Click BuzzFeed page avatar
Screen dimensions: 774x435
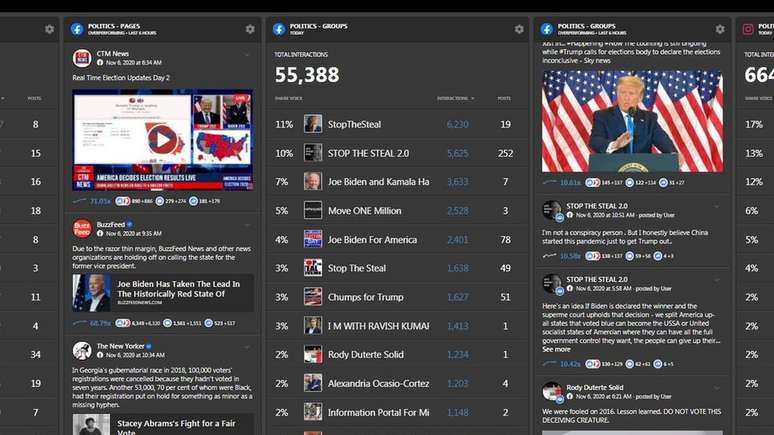82,229
